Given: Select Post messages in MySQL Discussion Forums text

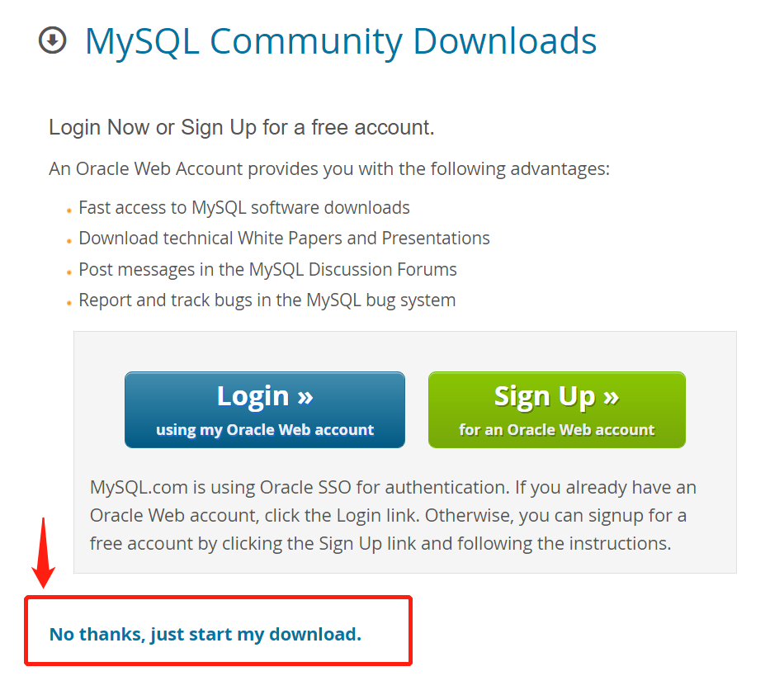Looking at the screenshot, I should [267, 270].
